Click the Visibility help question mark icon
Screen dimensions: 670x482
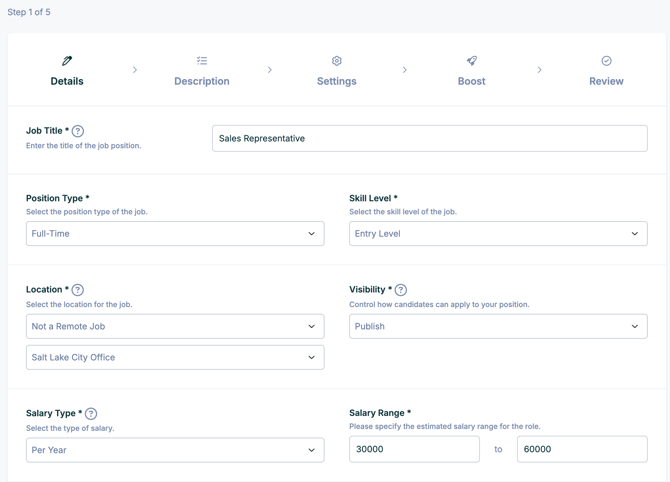pyautogui.click(x=401, y=290)
